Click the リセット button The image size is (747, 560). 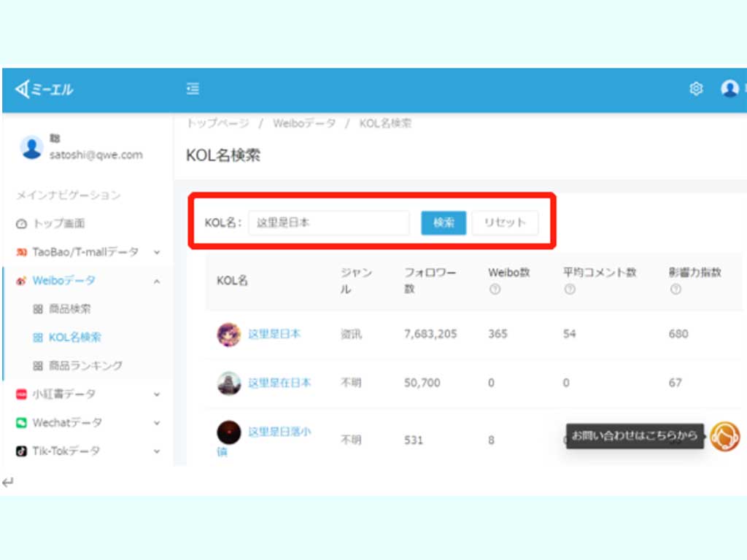505,223
